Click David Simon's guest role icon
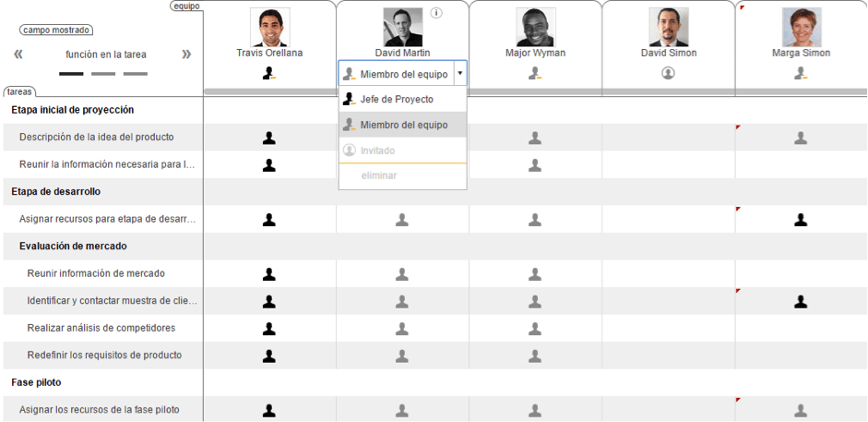 668,73
